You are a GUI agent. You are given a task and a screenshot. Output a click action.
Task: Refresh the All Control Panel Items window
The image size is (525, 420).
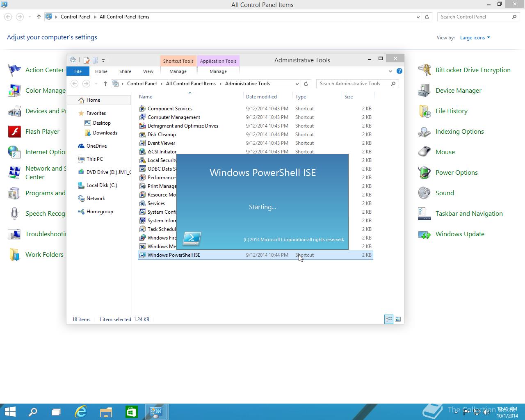click(427, 17)
